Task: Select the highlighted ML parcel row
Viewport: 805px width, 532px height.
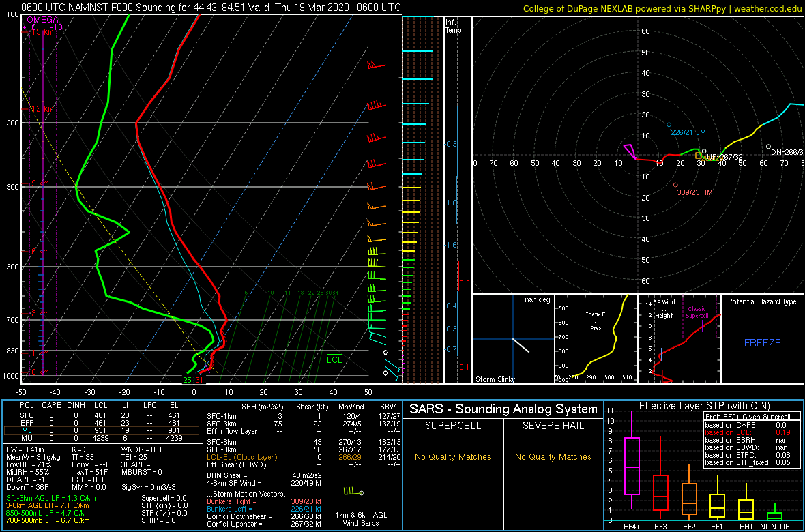Action: (x=100, y=430)
